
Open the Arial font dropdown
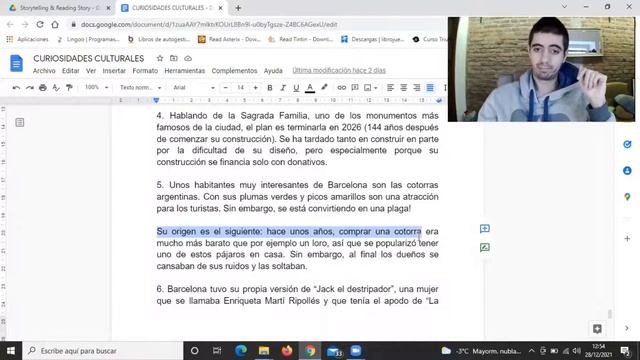pos(193,88)
